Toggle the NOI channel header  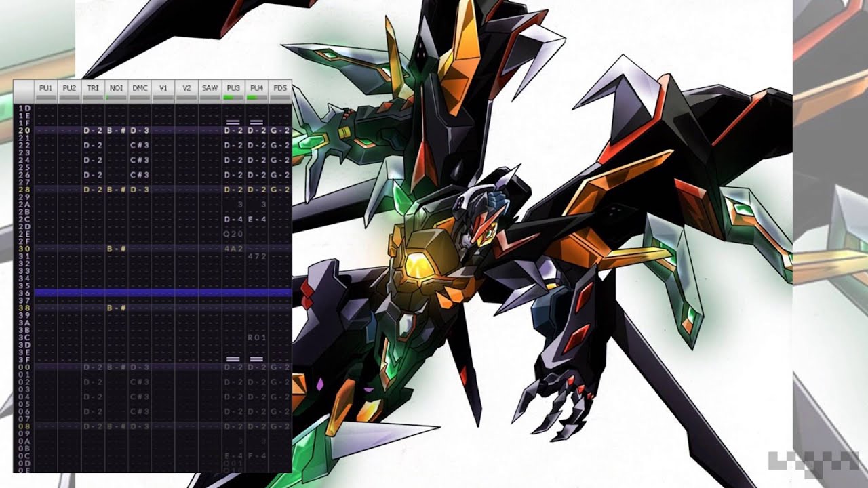pos(116,91)
